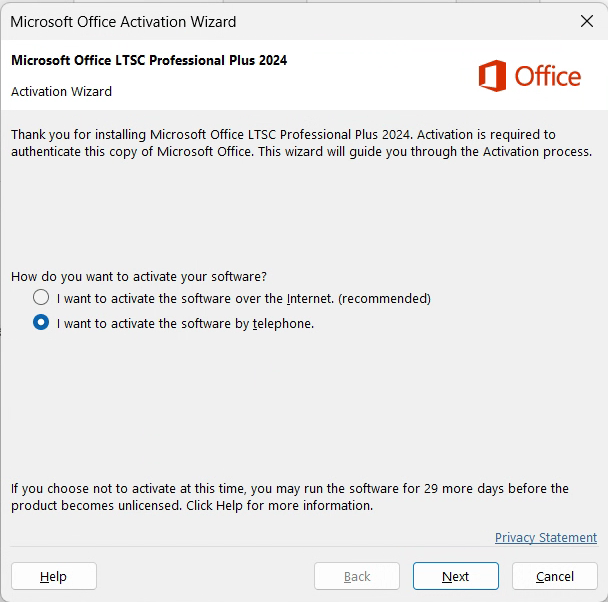Click the 'over the Internet (recommended)' option label

coord(243,298)
